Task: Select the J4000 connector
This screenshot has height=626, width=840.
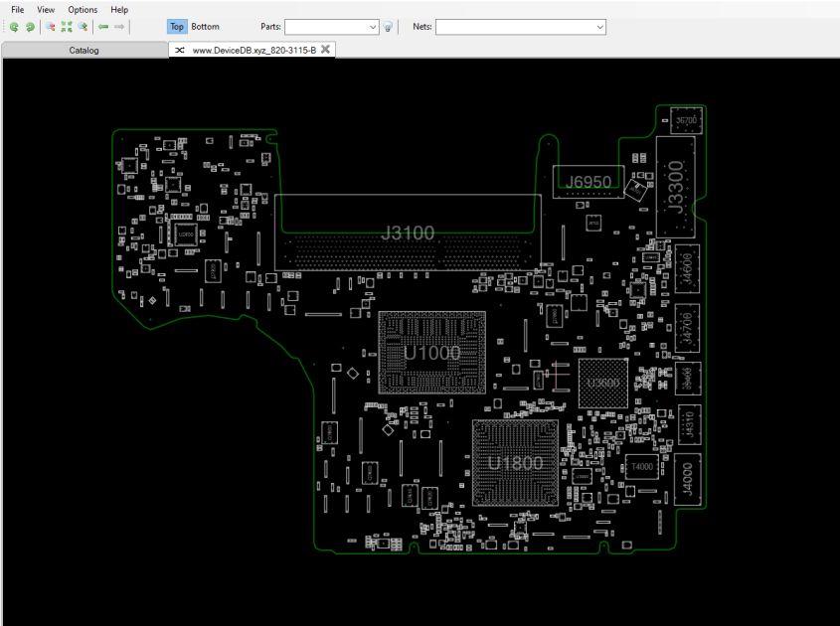Action: (687, 479)
